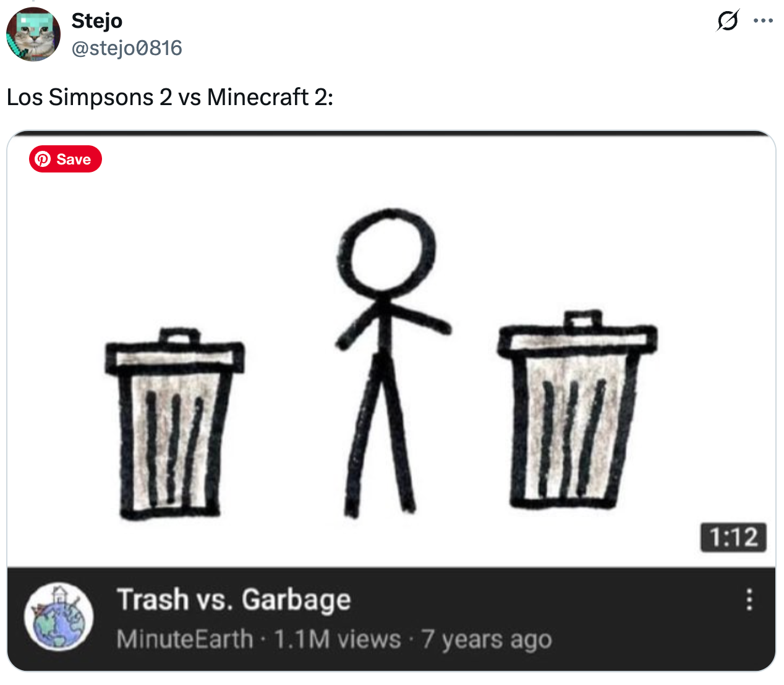Click the Trash vs. Garbage video title
The width and height of the screenshot is (784, 685).
pyautogui.click(x=234, y=599)
